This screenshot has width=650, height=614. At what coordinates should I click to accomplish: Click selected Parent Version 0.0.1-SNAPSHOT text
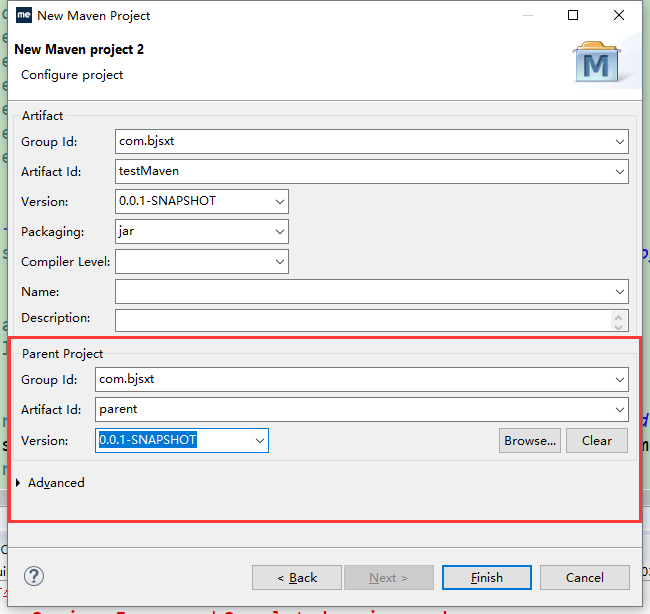pos(148,440)
